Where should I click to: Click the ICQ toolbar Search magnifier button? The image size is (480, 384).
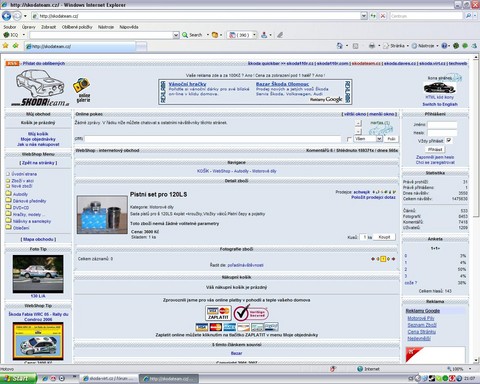click(x=192, y=35)
